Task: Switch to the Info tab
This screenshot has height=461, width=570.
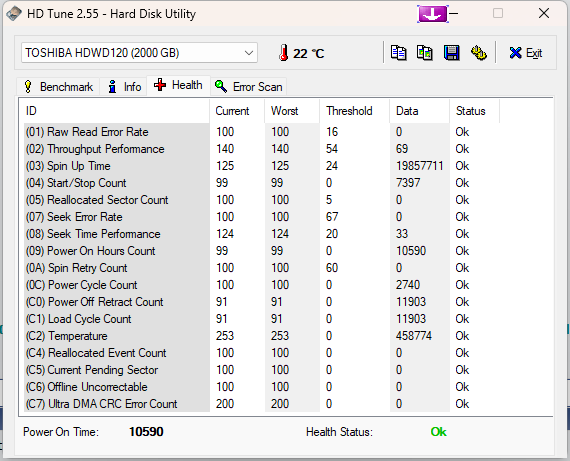Action: [x=124, y=87]
